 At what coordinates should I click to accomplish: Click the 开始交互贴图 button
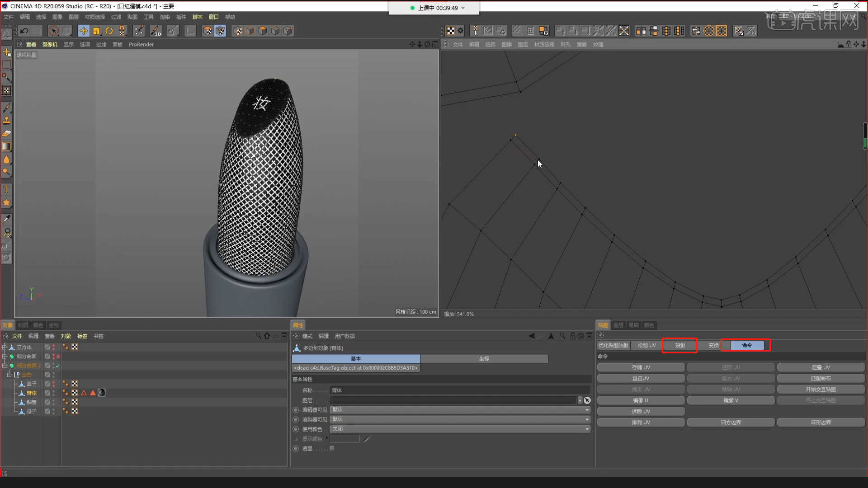[x=821, y=389]
